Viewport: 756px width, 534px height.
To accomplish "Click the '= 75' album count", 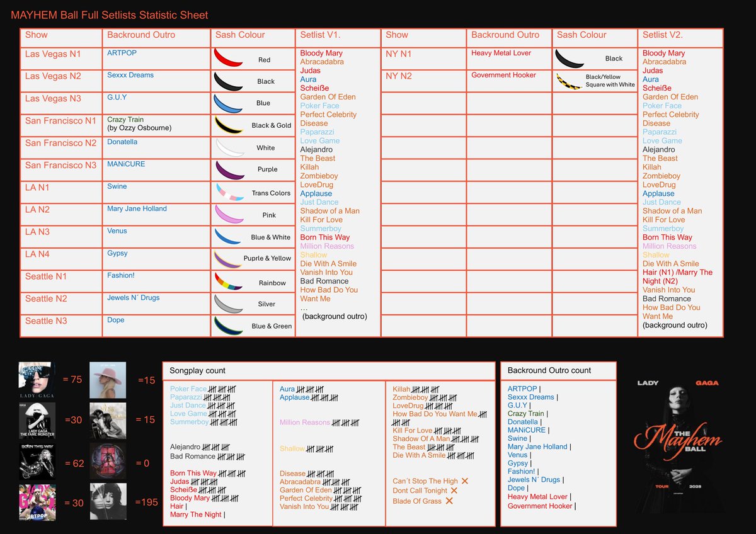I will (x=72, y=379).
